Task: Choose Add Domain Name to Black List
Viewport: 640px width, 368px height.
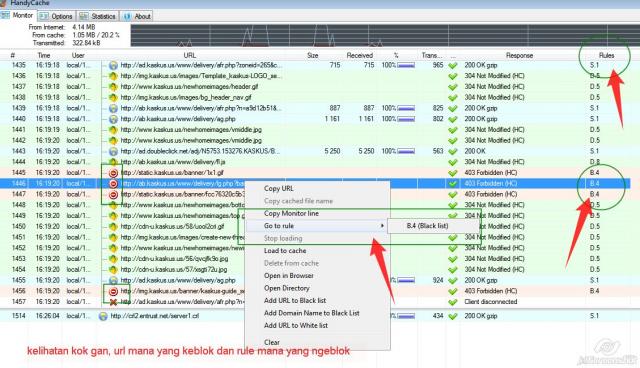Action: point(311,313)
